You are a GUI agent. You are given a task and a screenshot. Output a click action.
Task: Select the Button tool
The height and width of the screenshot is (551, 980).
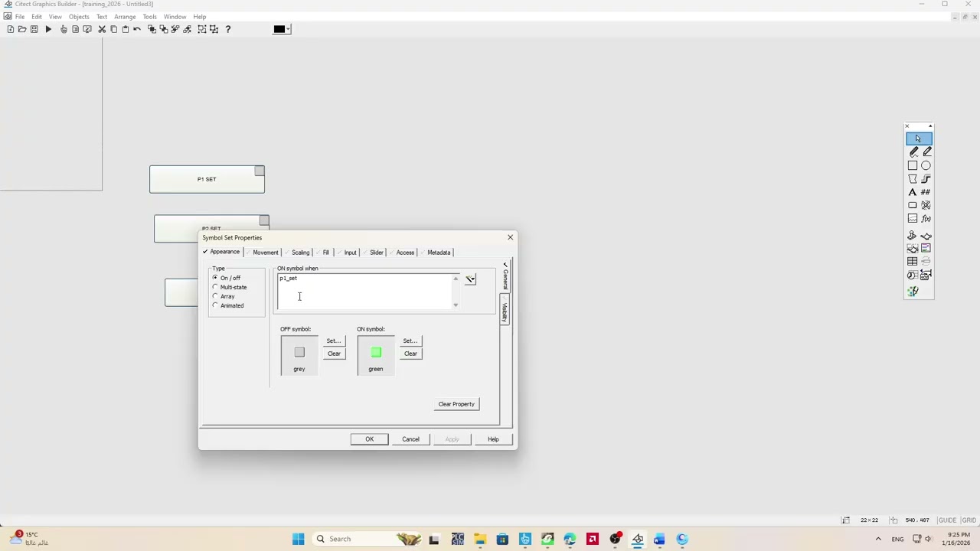point(913,205)
